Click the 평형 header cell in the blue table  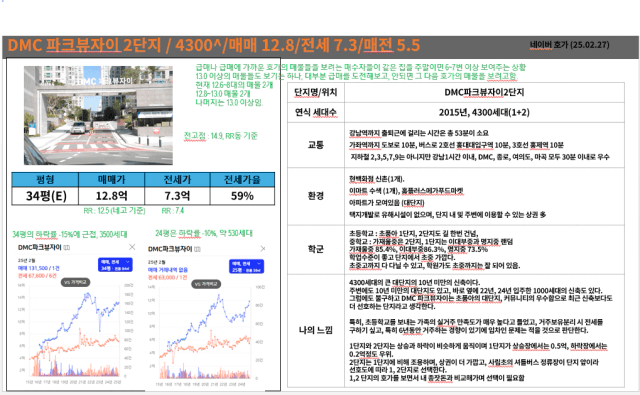pyautogui.click(x=45, y=180)
